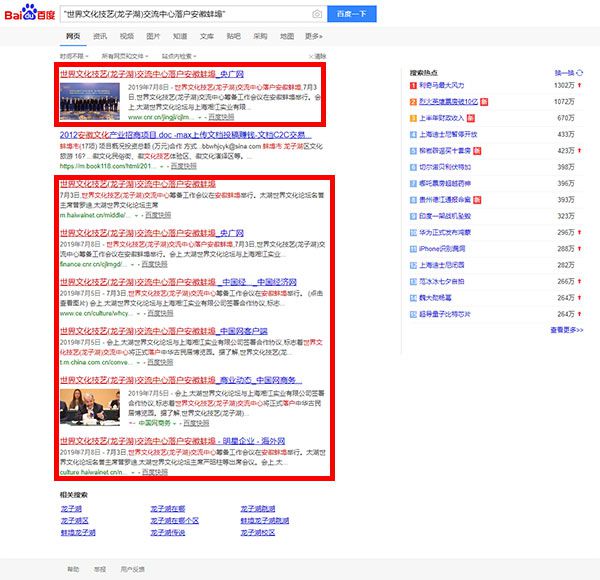Open 百度快照 for the culture.haiwainet.cn result
Image resolution: width=600 pixels, height=580 pixels.
tap(155, 472)
